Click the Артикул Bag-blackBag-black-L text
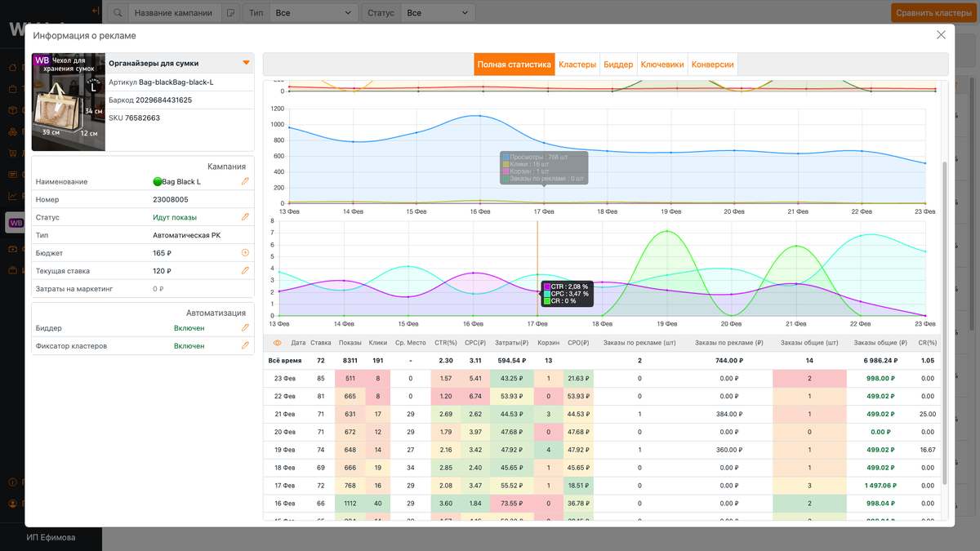Image resolution: width=980 pixels, height=551 pixels. pyautogui.click(x=162, y=82)
